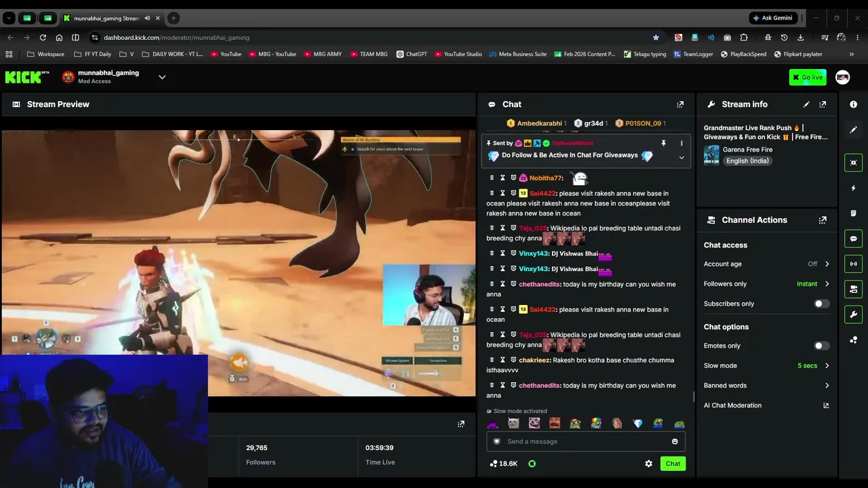Open the Chrome three-dot menu

[859, 37]
